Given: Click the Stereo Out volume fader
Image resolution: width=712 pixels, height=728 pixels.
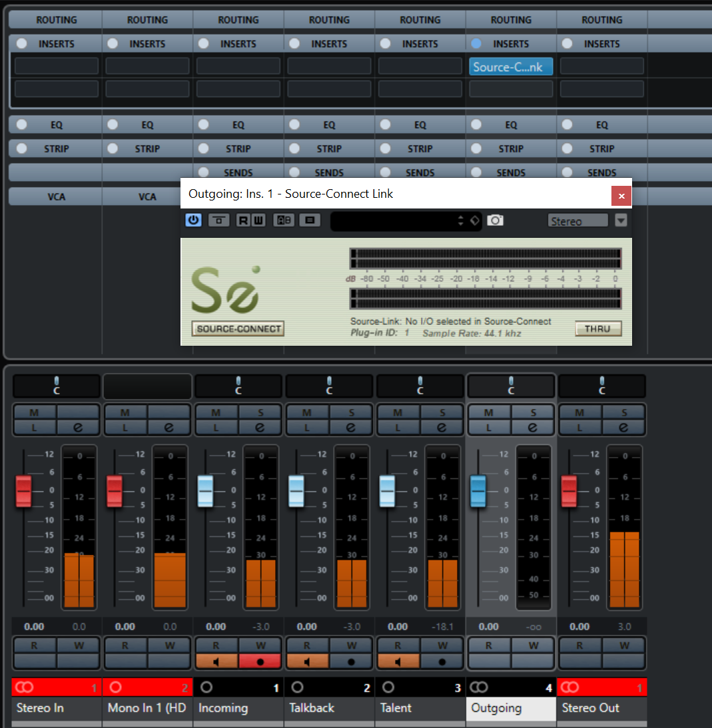Looking at the screenshot, I should (569, 492).
